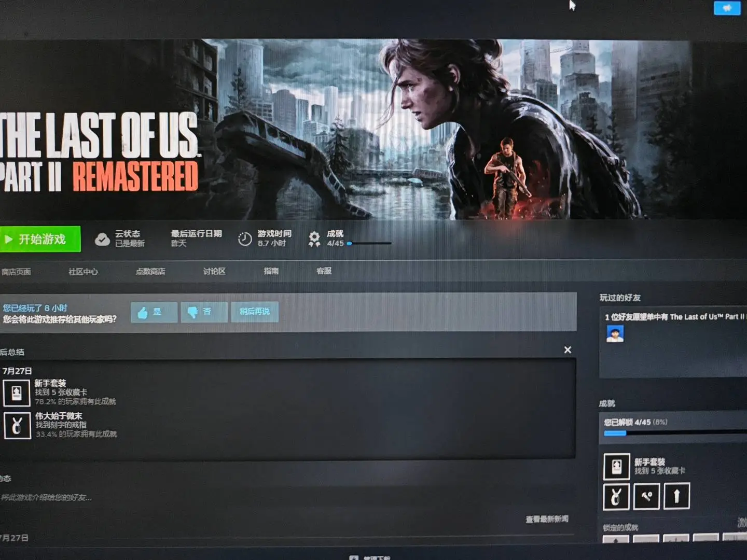Click the 锁定的成就 label
The height and width of the screenshot is (560, 747).
[620, 527]
